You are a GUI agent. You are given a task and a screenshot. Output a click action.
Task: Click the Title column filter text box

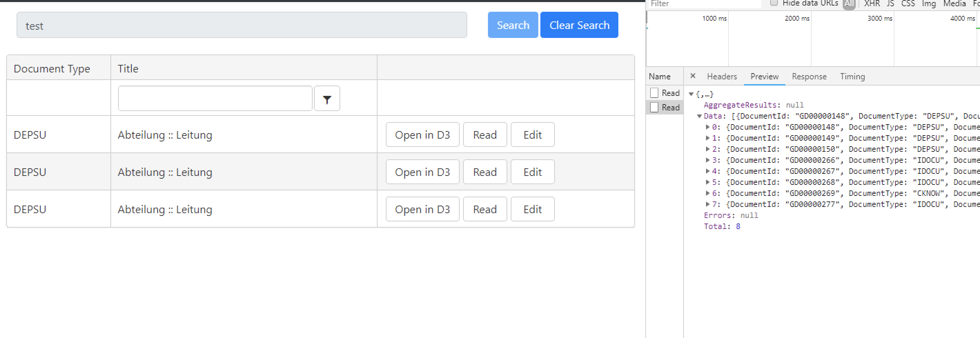pyautogui.click(x=215, y=99)
